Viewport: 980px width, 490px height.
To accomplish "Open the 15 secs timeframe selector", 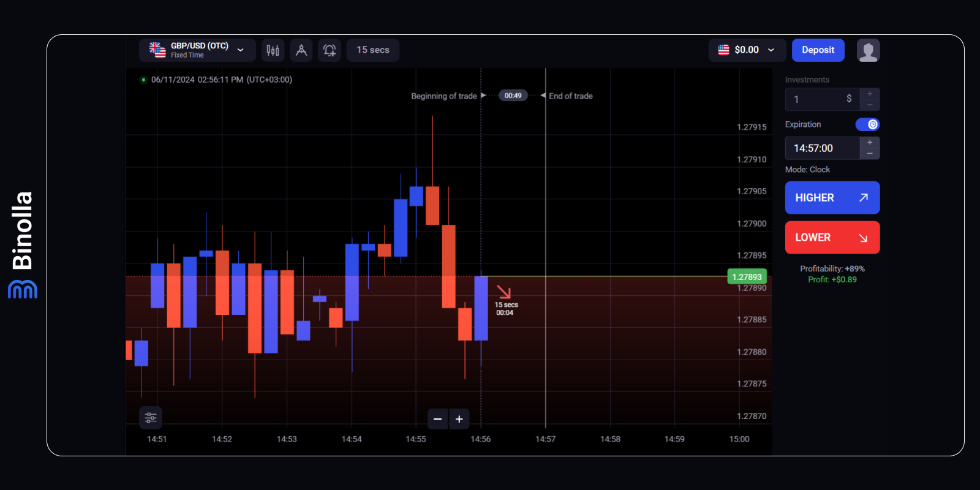I will coord(373,50).
